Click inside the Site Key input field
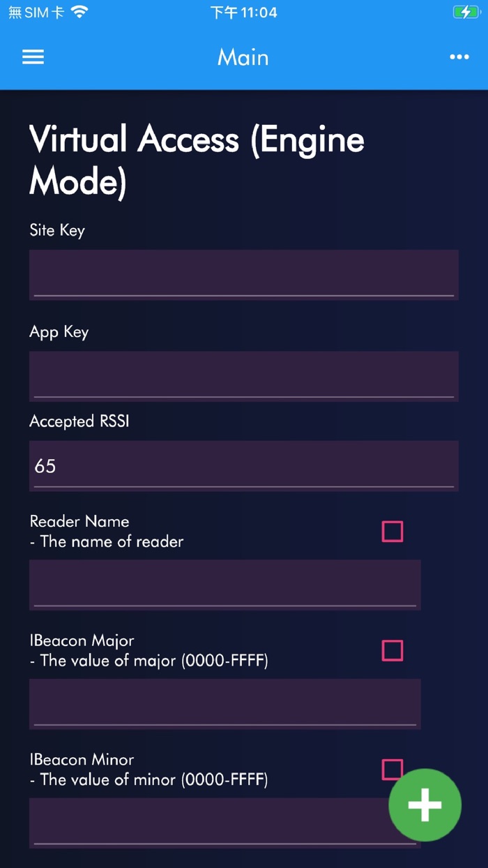This screenshot has width=488, height=868. (243, 274)
